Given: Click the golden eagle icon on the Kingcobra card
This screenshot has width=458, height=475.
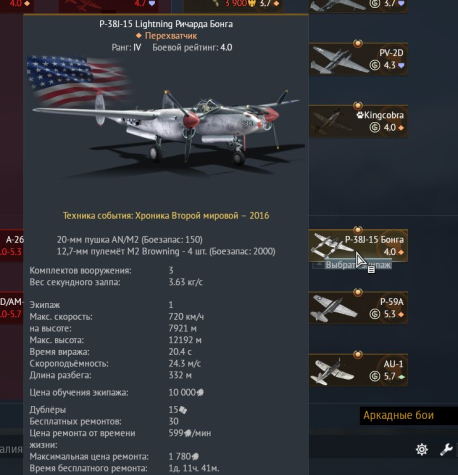Looking at the screenshot, I should tap(375, 127).
